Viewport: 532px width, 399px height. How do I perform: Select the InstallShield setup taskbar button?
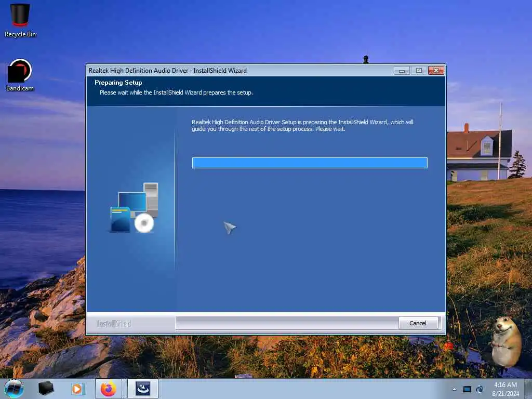[x=143, y=389]
